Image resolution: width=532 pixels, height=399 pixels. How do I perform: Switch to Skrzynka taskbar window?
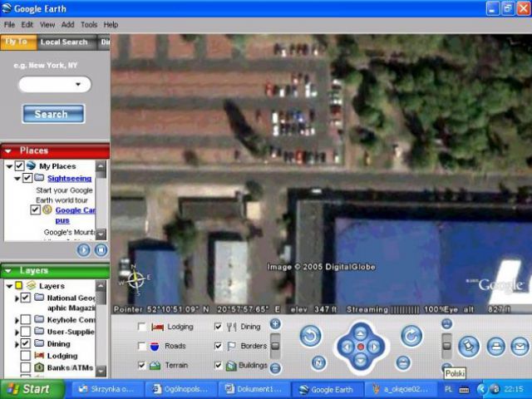[x=106, y=389]
